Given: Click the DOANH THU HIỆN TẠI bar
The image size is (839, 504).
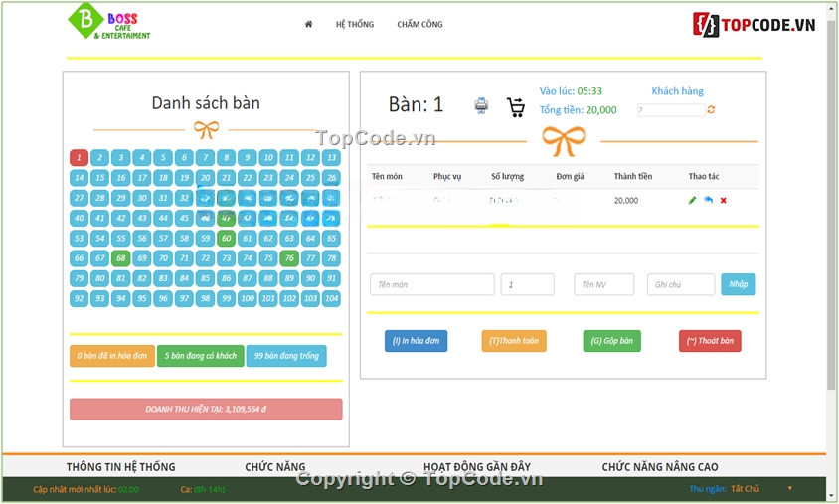Looking at the screenshot, I should click(206, 410).
